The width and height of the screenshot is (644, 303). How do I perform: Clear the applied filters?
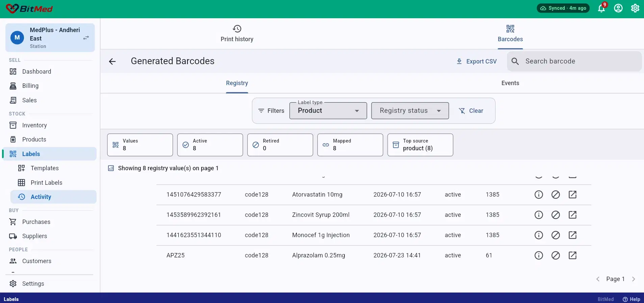pyautogui.click(x=471, y=111)
